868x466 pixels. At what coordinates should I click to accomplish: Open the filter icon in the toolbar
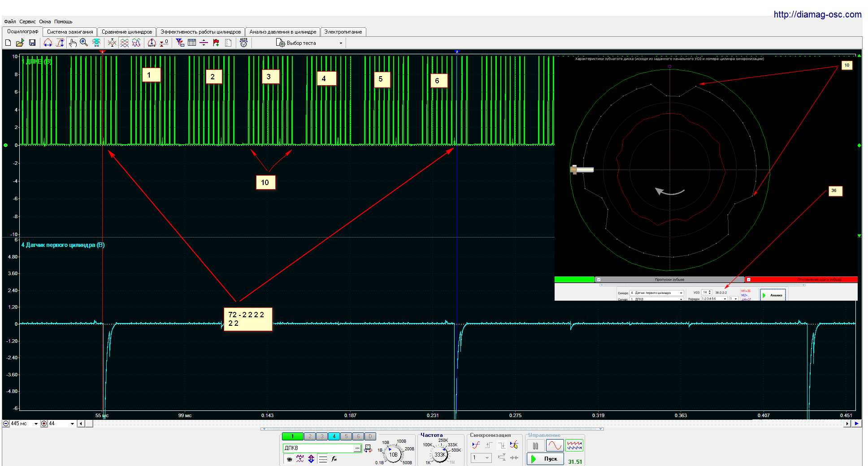click(x=180, y=43)
